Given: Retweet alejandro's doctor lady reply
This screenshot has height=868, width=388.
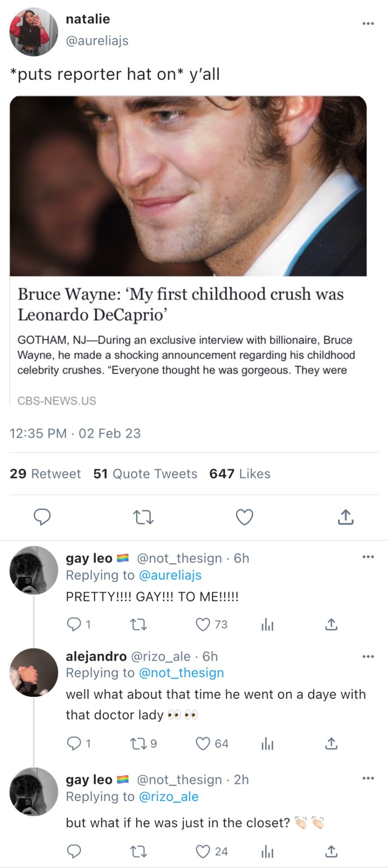Looking at the screenshot, I should click(x=136, y=744).
